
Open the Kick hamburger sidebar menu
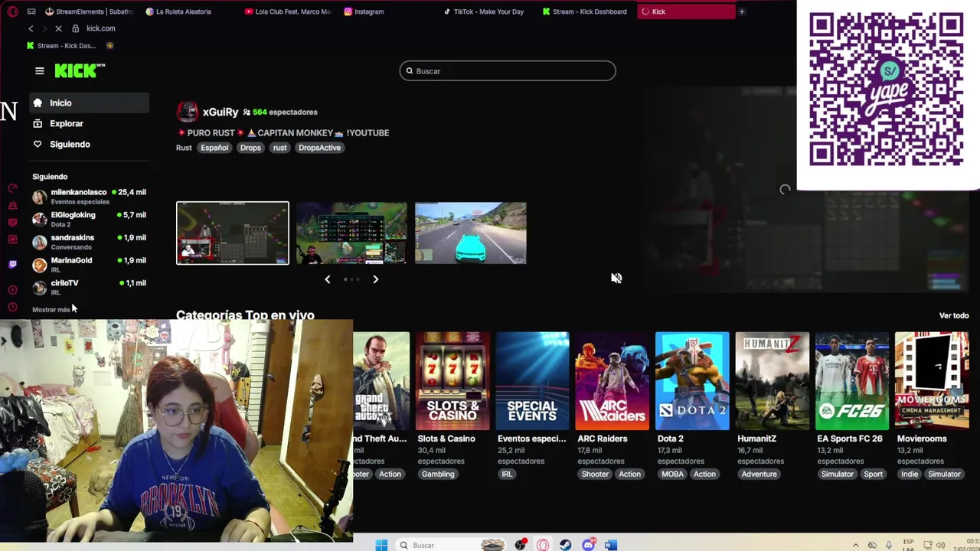(x=40, y=71)
